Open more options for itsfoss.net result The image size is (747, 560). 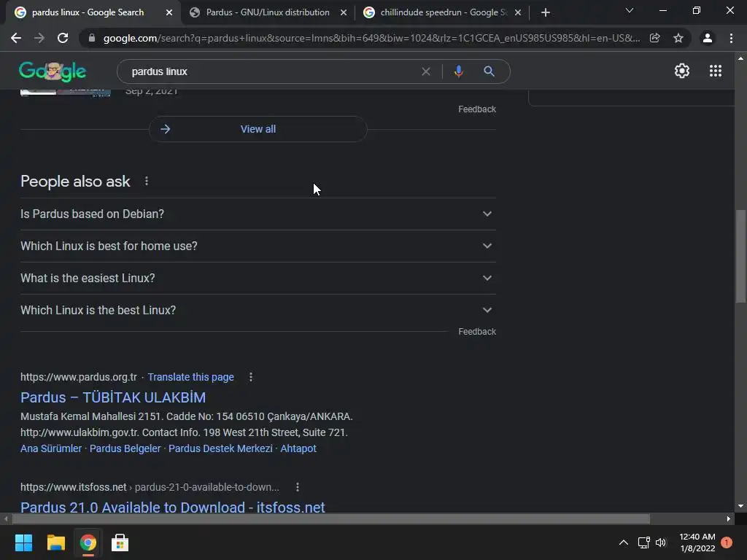(x=298, y=487)
